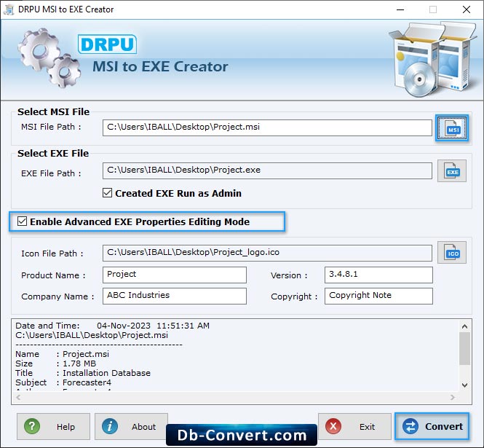The height and width of the screenshot is (448, 484).
Task: Browse for EXE output with EXE icon button
Action: click(x=451, y=171)
